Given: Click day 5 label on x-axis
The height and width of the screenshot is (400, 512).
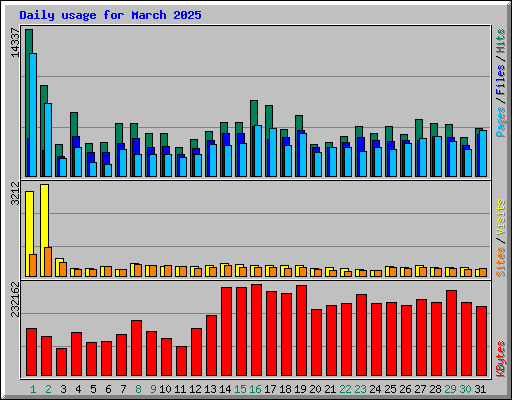Looking at the screenshot, I should click(93, 389).
